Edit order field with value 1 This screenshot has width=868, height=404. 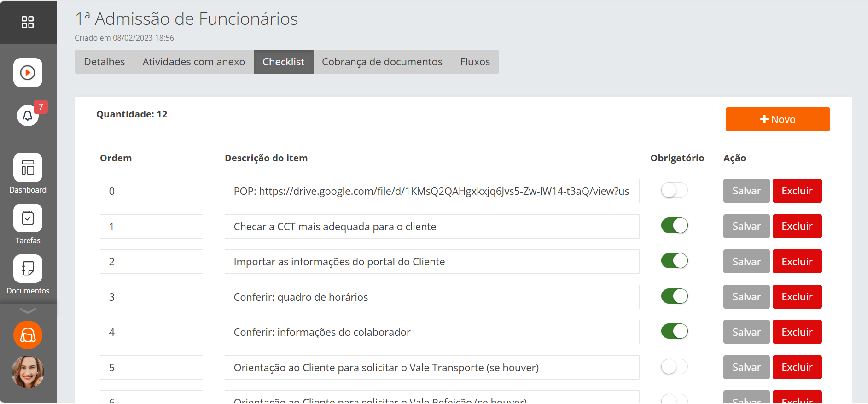(x=151, y=226)
